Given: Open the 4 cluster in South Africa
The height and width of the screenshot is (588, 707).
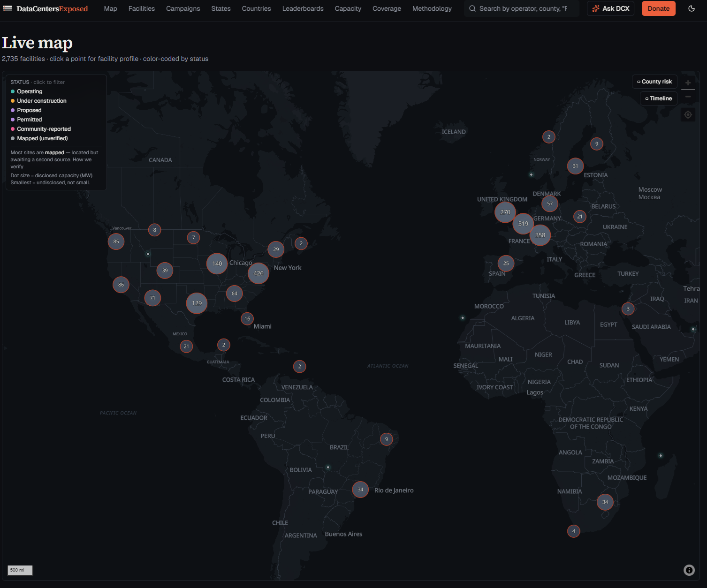Looking at the screenshot, I should 574,531.
